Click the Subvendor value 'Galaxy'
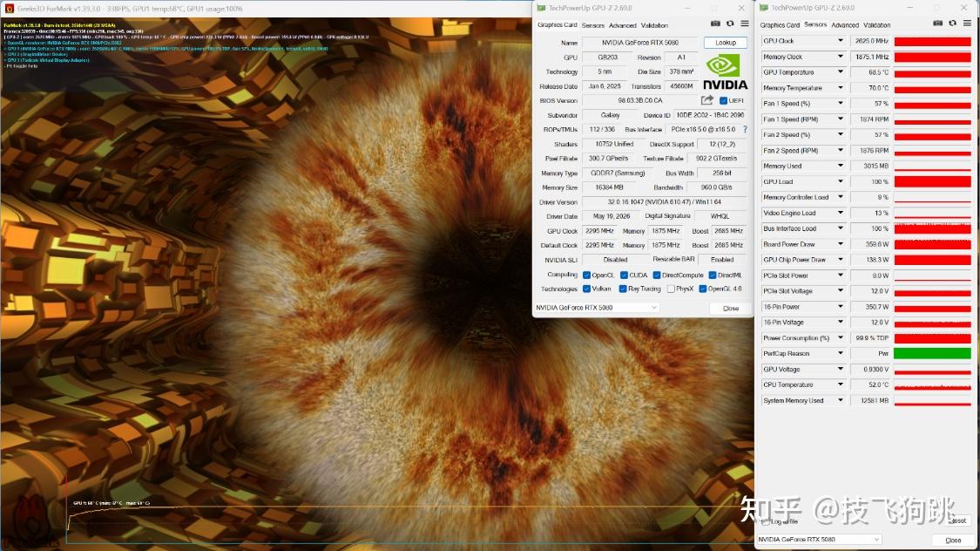 (x=610, y=115)
